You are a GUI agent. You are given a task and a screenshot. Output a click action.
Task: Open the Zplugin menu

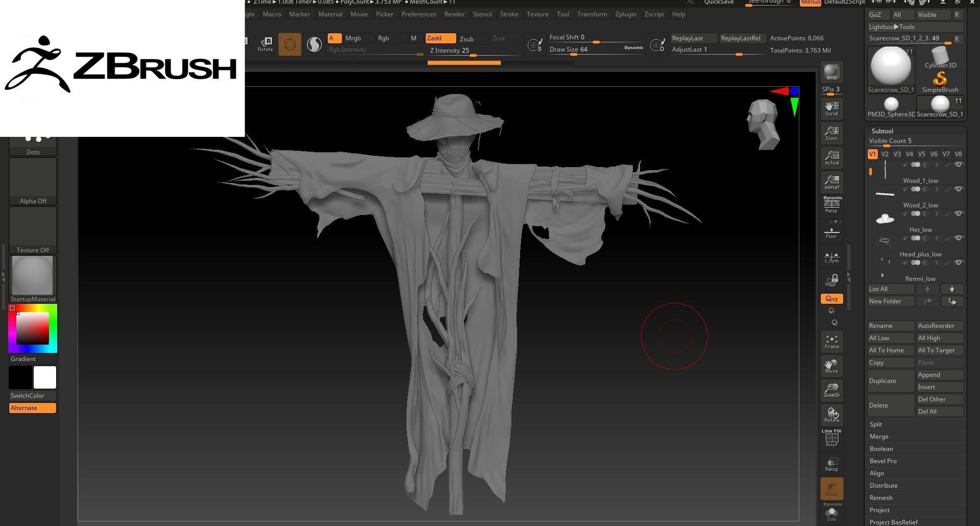coord(626,14)
